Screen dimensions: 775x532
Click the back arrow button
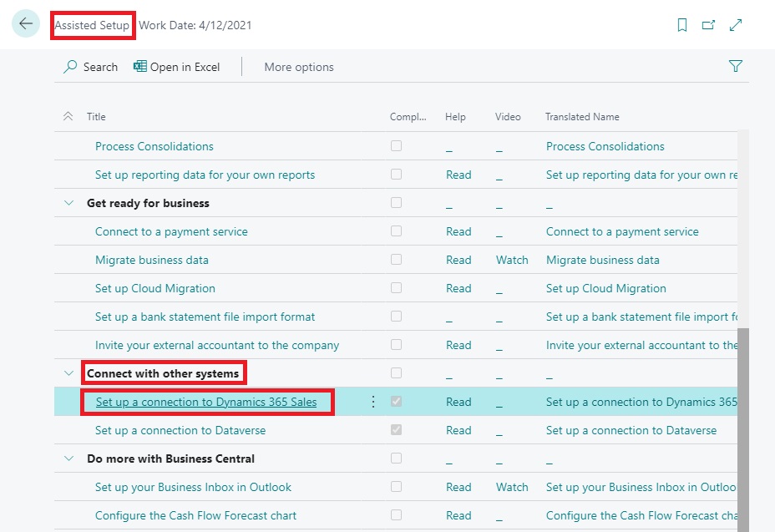point(26,24)
